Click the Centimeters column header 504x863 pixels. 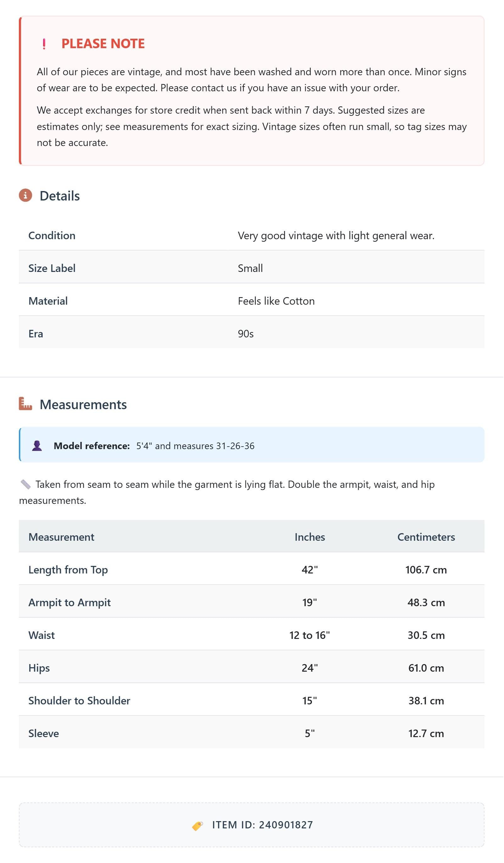[426, 537]
